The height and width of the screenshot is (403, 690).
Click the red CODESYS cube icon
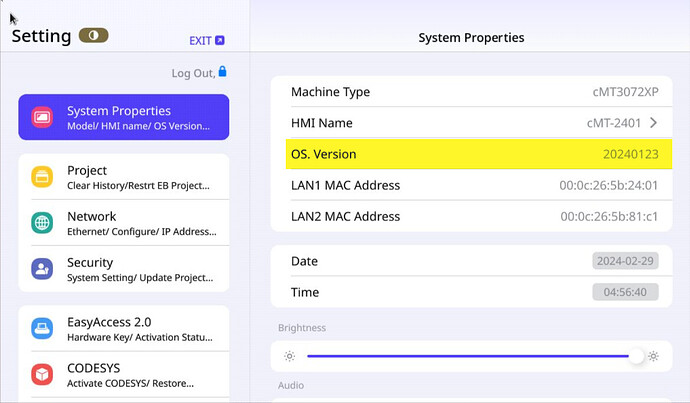(42, 374)
